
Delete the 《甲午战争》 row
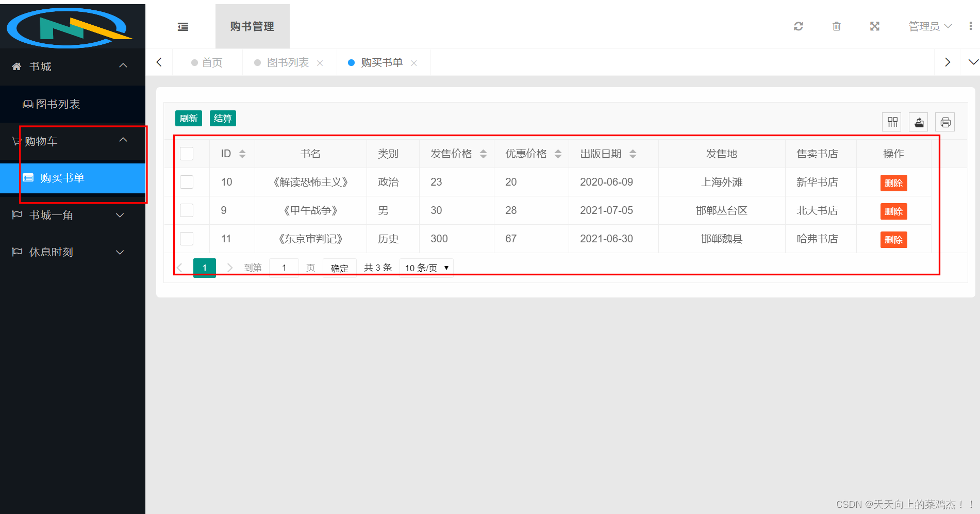(893, 211)
